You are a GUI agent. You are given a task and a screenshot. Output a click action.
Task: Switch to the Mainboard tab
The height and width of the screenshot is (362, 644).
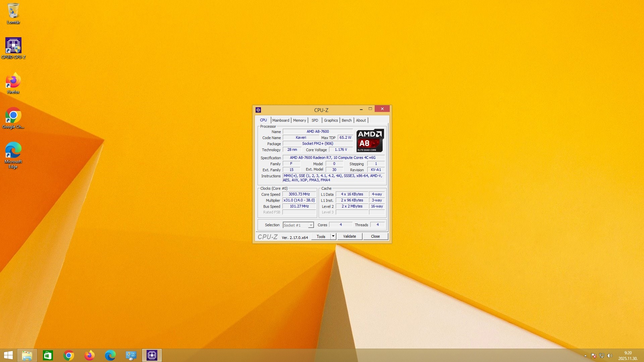pyautogui.click(x=281, y=120)
